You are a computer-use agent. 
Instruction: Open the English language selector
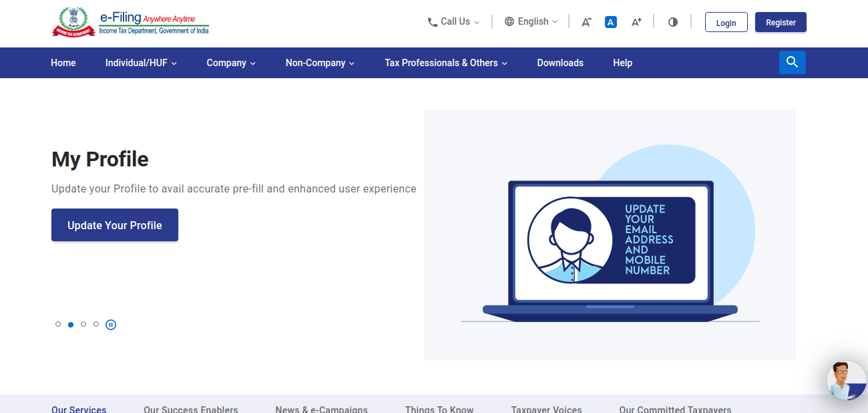click(531, 22)
